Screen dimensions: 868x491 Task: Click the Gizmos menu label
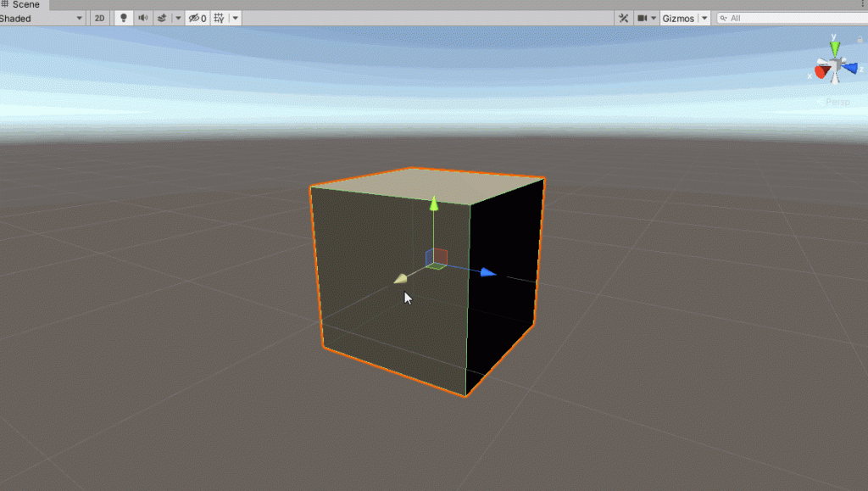(678, 17)
